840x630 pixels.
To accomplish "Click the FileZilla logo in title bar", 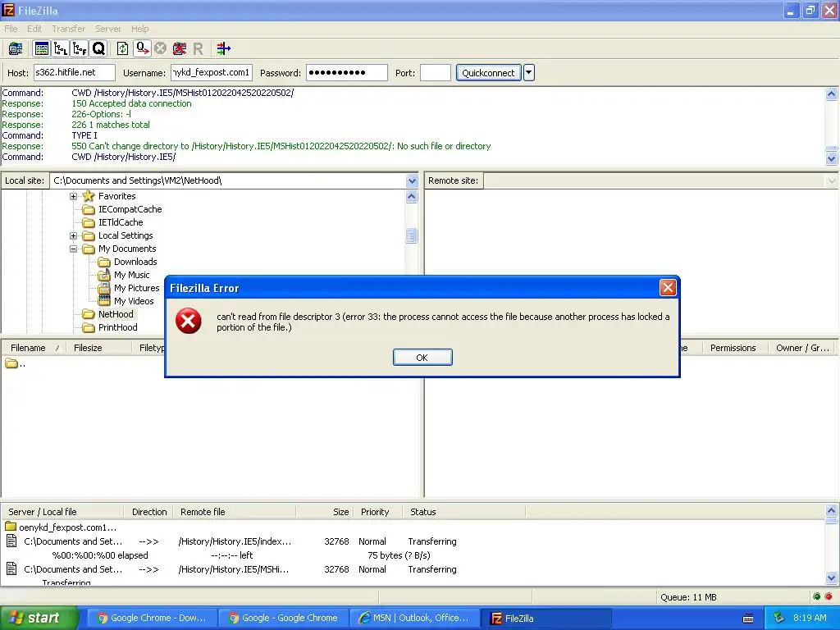I will coord(8,10).
